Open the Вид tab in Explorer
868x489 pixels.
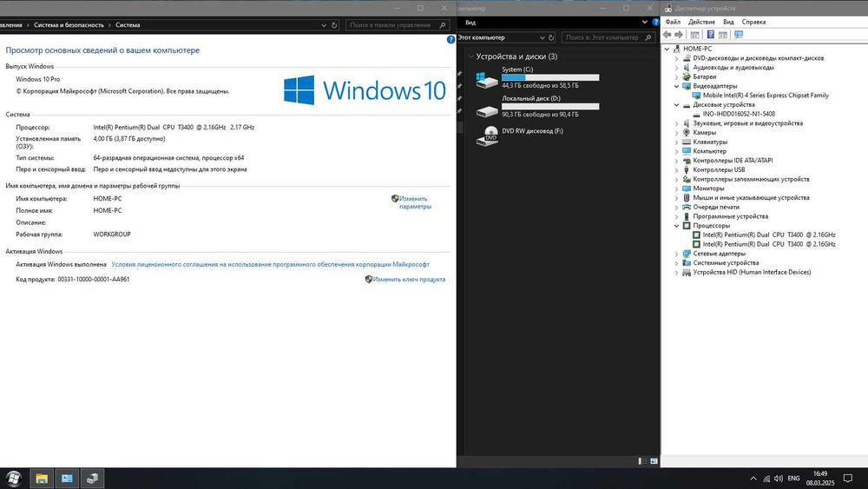click(470, 23)
